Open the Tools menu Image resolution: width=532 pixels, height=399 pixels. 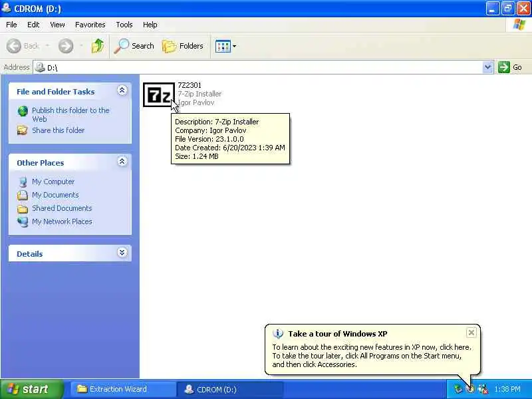(124, 25)
